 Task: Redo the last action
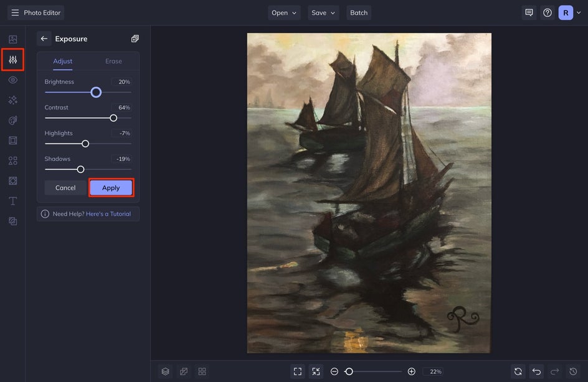coord(554,371)
